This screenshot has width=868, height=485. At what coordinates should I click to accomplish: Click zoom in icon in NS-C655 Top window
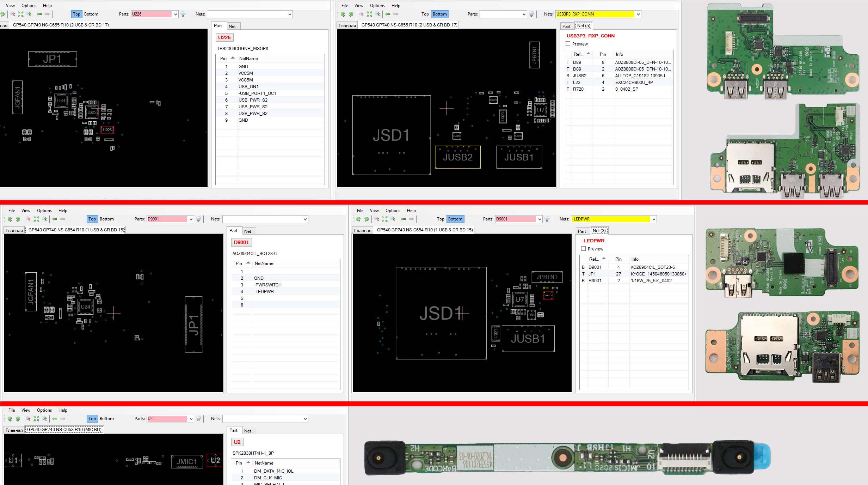(x=29, y=14)
